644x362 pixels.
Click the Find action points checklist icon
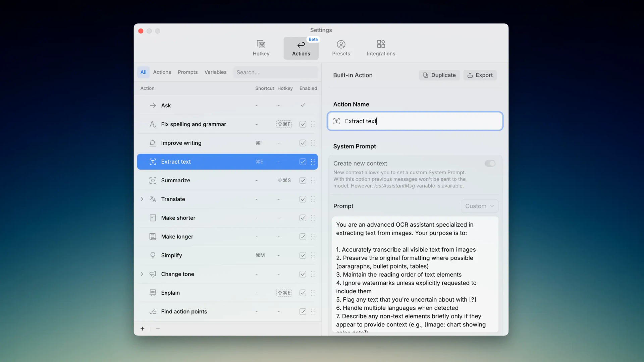coord(153,311)
